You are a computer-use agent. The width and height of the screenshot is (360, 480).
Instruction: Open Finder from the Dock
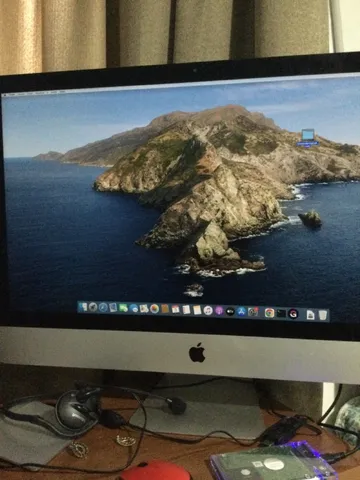tap(83, 307)
